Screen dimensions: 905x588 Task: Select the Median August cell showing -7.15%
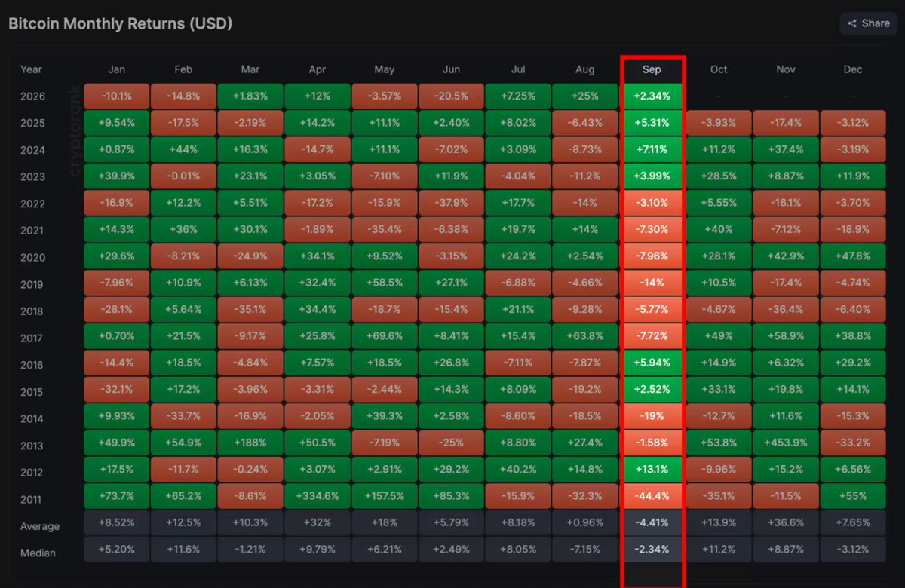[584, 550]
